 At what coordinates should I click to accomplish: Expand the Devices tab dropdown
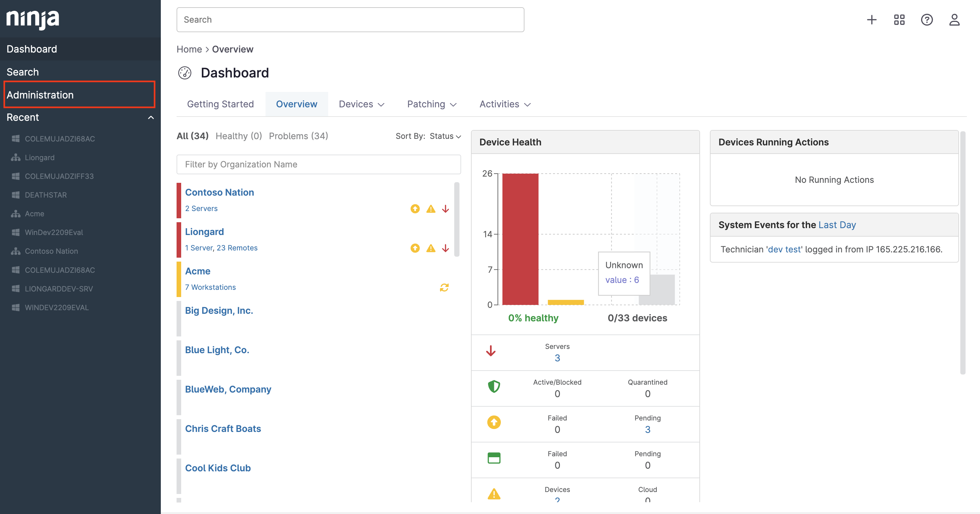361,104
